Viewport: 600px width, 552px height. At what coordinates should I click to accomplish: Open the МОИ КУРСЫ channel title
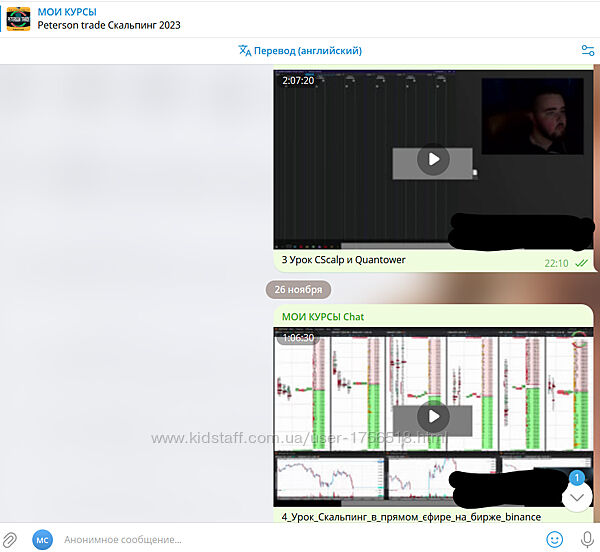[x=67, y=11]
